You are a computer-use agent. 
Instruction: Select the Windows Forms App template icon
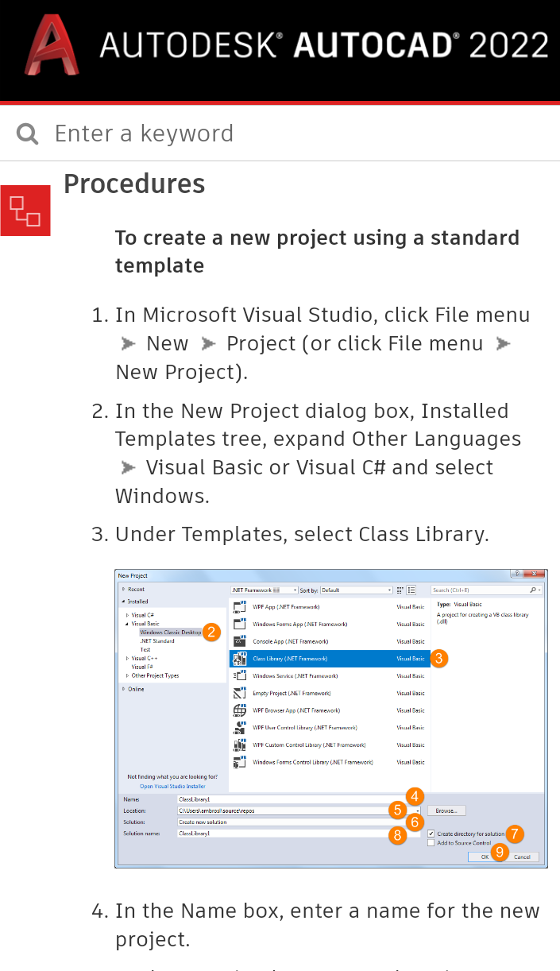(x=238, y=625)
